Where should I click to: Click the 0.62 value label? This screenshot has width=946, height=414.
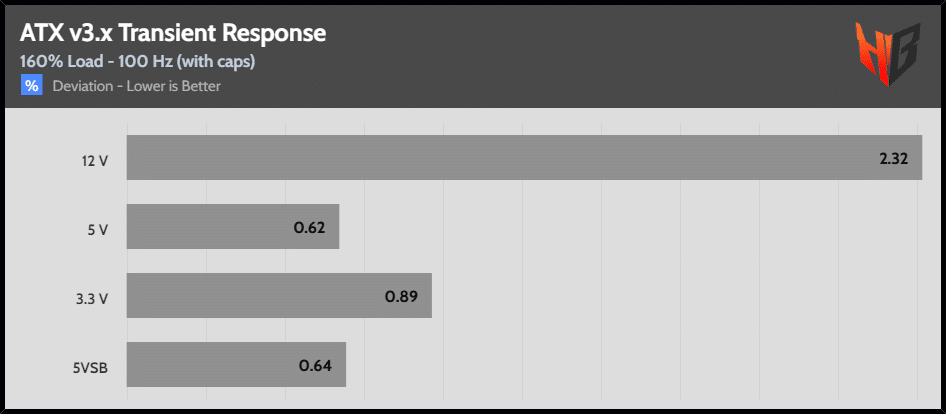click(x=310, y=228)
